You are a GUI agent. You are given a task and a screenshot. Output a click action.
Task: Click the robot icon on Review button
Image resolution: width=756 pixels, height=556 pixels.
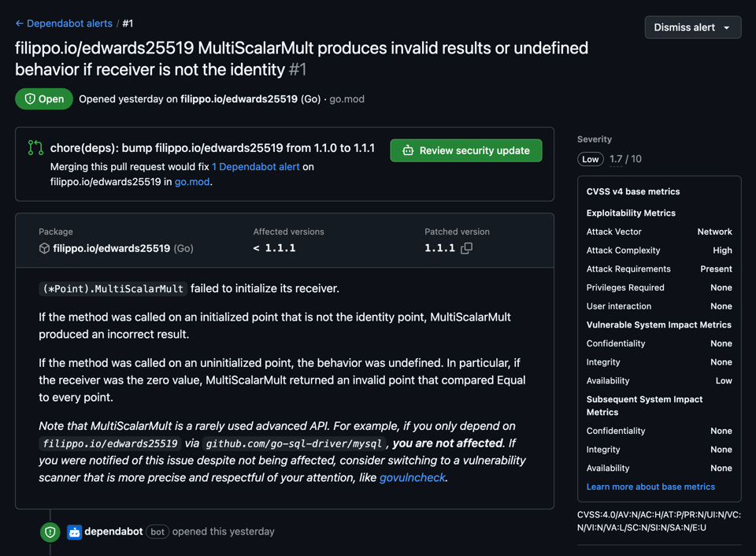[x=408, y=150]
